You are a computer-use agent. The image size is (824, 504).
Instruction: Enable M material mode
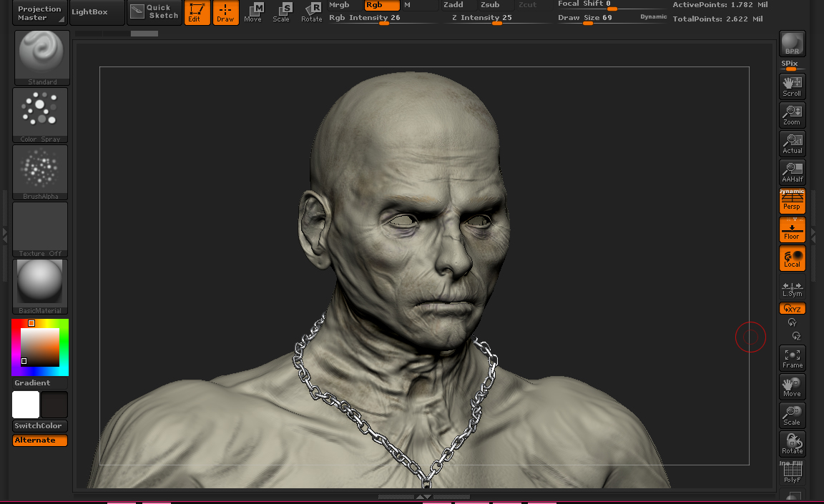pyautogui.click(x=419, y=5)
